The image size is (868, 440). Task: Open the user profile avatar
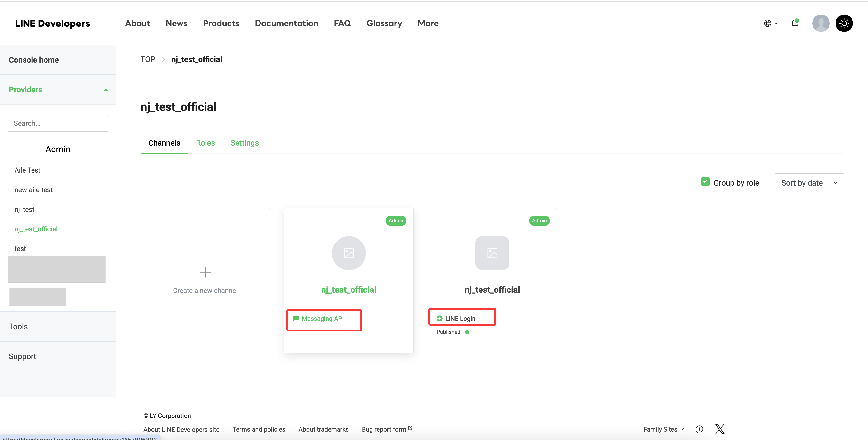click(x=821, y=23)
